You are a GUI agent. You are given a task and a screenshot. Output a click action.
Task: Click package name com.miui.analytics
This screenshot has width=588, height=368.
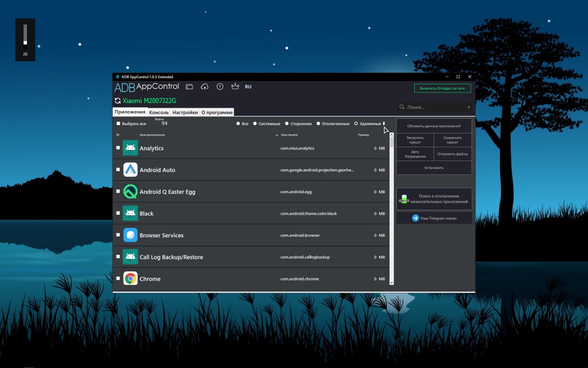(x=297, y=148)
